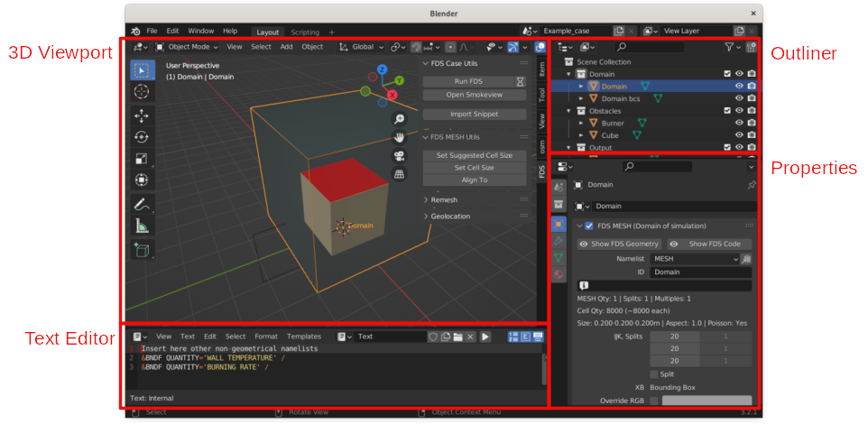Viewport: 868px width, 424px height.
Task: Click the Zoom viewport magnifier icon
Action: (399, 118)
